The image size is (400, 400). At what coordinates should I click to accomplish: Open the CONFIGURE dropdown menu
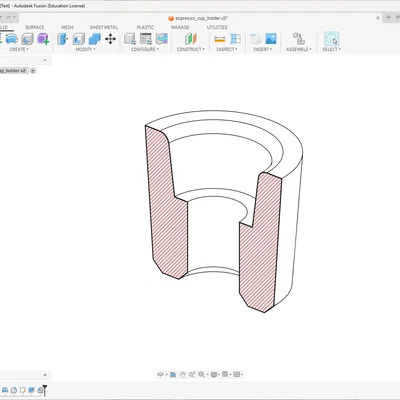pos(145,49)
